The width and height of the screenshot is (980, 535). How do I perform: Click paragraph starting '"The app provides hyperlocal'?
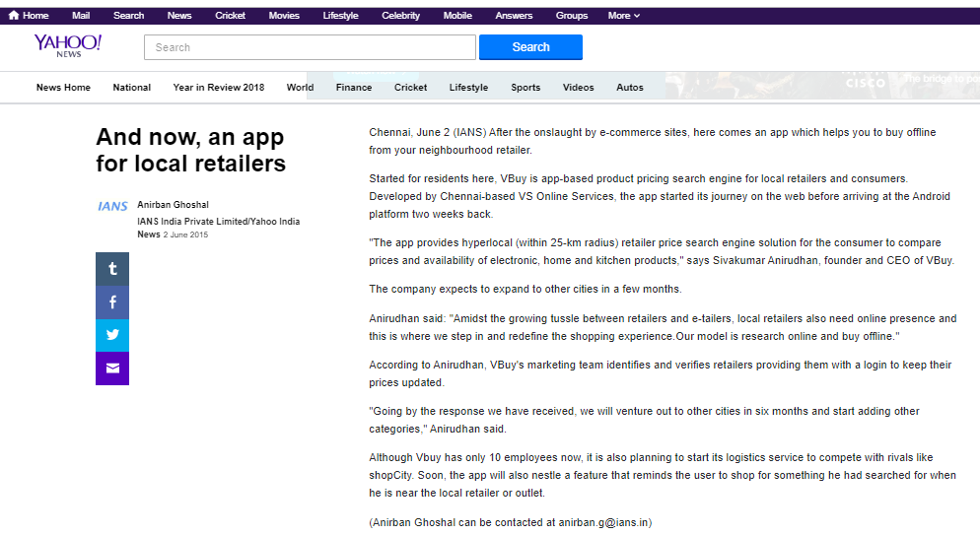coord(662,251)
